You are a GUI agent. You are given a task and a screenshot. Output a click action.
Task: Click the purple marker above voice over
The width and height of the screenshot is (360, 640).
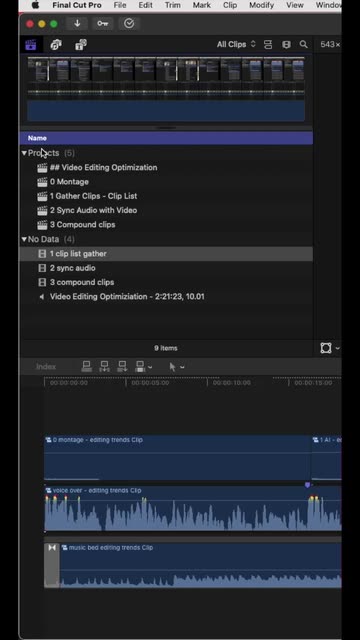(307, 485)
